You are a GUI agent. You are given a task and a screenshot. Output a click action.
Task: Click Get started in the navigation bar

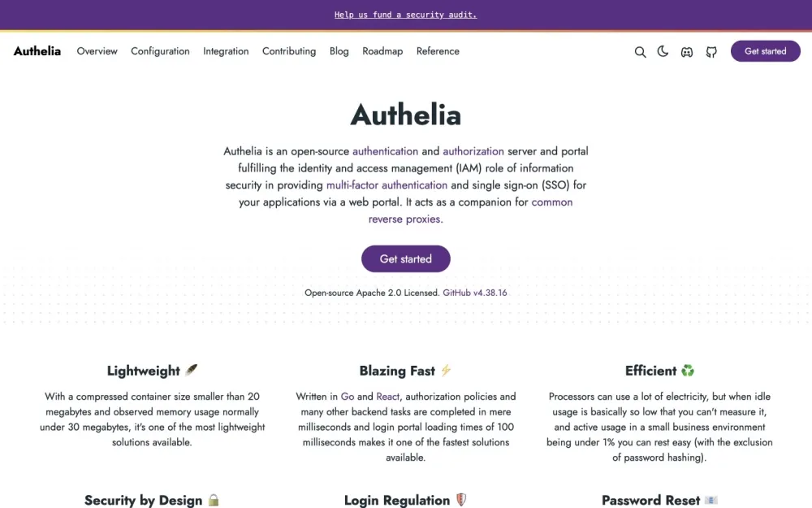pyautogui.click(x=764, y=50)
